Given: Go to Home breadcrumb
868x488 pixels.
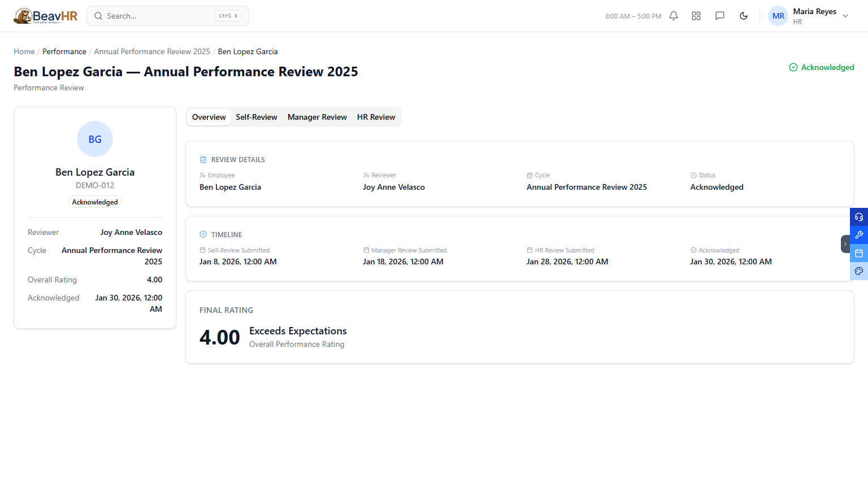Looking at the screenshot, I should [x=24, y=51].
